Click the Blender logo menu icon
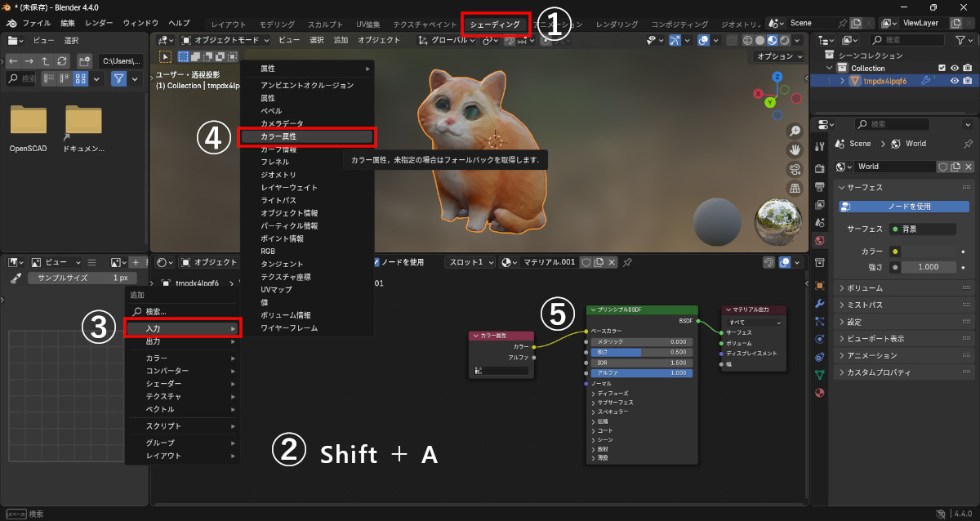980x521 pixels. 10,24
